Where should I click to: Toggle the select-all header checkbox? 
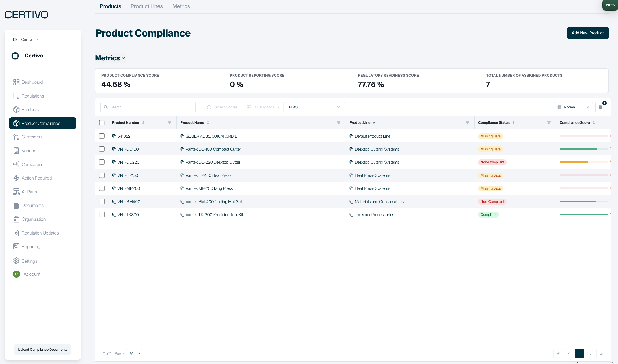click(x=102, y=123)
